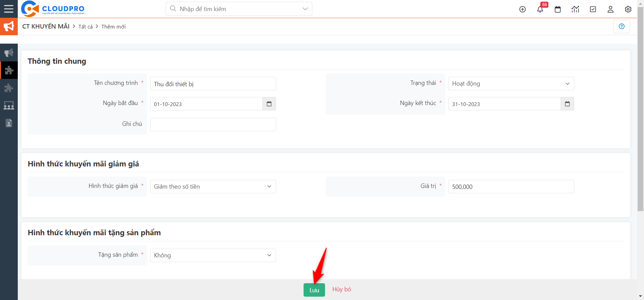Click the top search input
Image resolution: width=644 pixels, height=300 pixels.
239,9
